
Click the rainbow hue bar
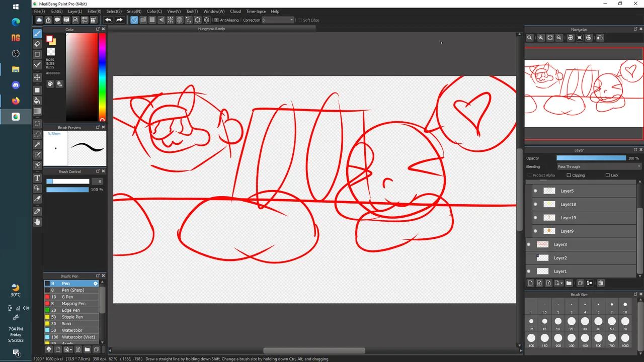[102, 77]
